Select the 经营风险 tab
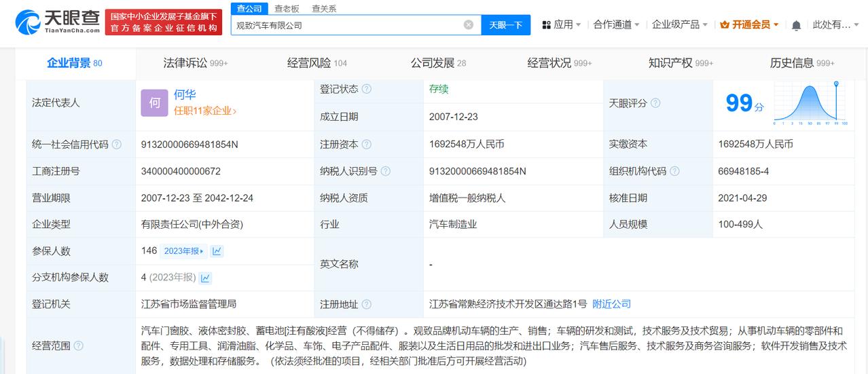868x374 pixels. (317, 63)
